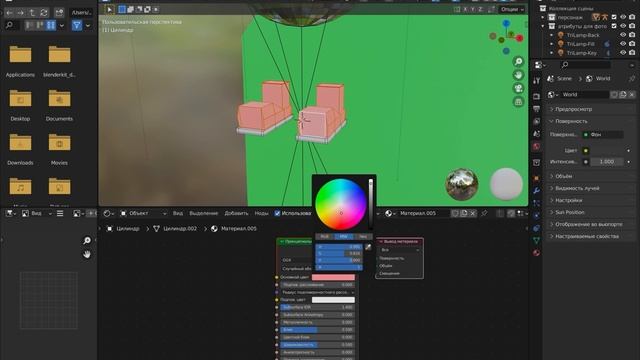Unlink Материал.005 with X button
Screen dimensions: 640x360
pyautogui.click(x=473, y=213)
